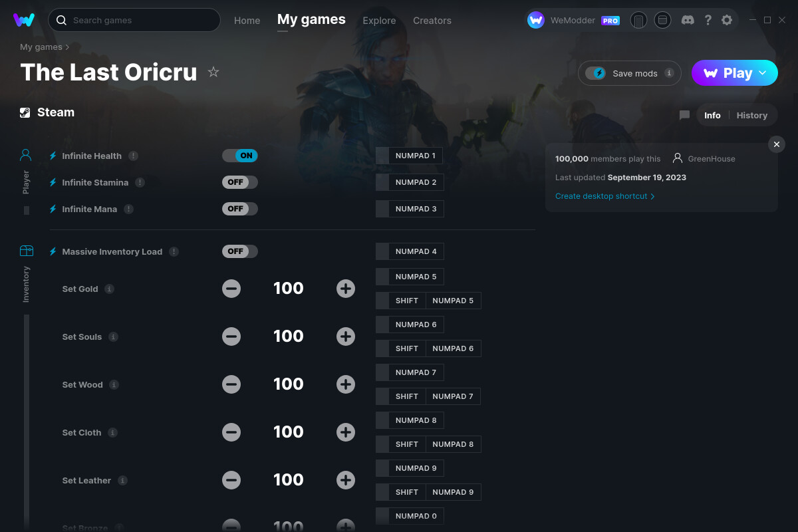Switch to the History tab

point(752,115)
